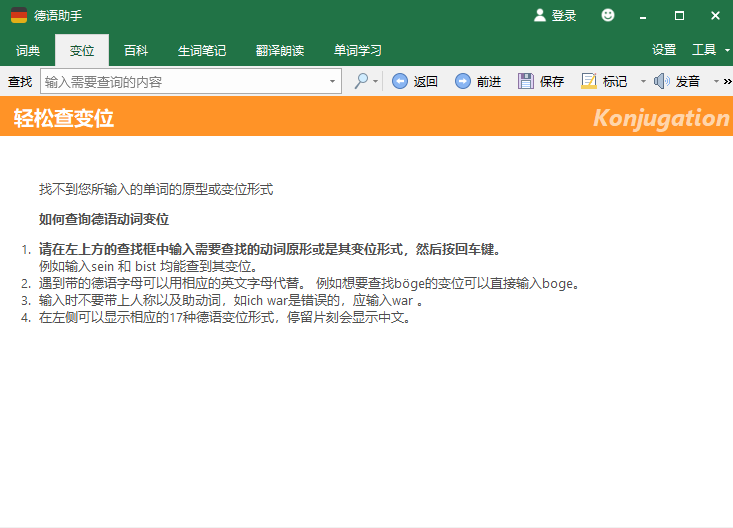This screenshot has width=733, height=528.
Task: Open the dropdown arrow beside the magnifier
Action: point(375,81)
